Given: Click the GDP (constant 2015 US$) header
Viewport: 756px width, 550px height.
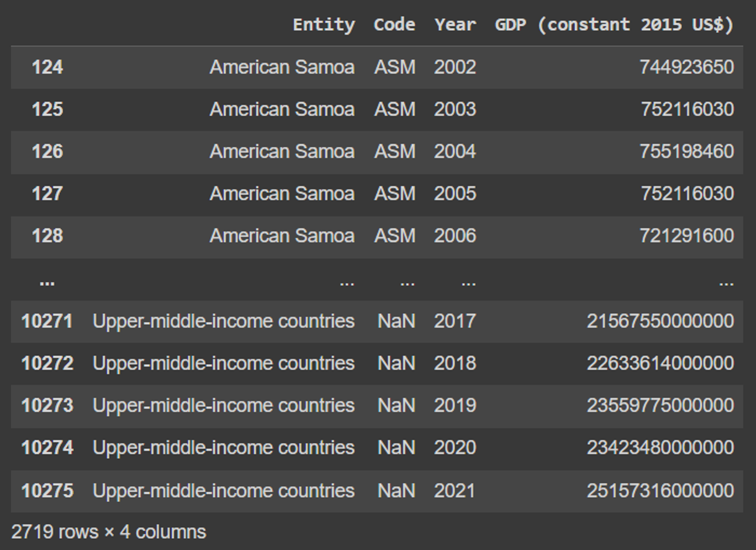Looking at the screenshot, I should tap(614, 25).
